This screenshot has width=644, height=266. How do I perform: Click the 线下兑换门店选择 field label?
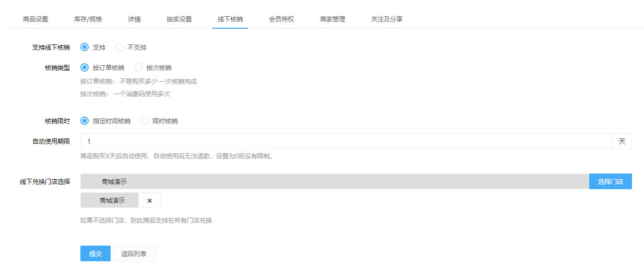click(x=45, y=181)
